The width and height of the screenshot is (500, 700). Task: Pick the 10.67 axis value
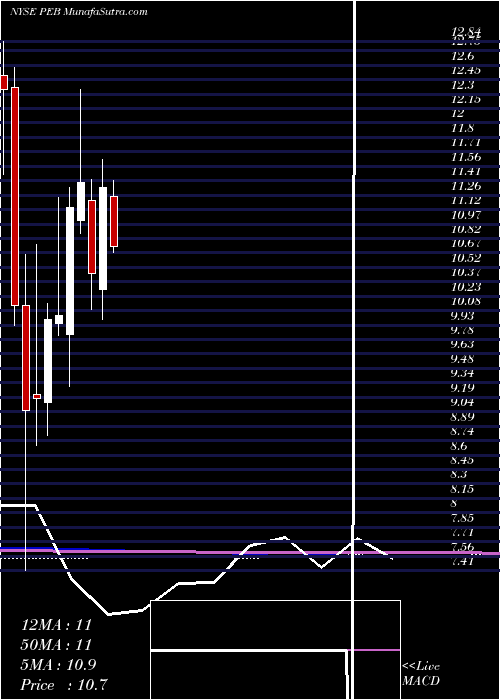(466, 243)
